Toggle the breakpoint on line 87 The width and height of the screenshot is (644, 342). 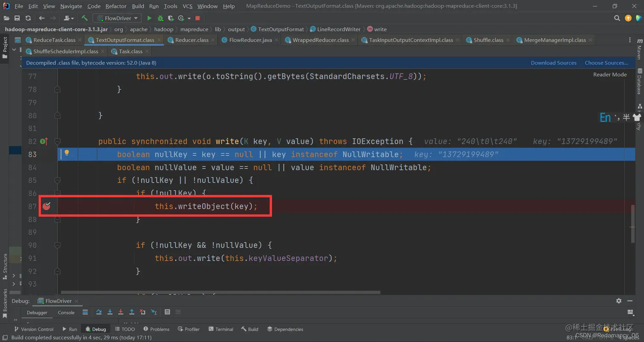tap(46, 206)
